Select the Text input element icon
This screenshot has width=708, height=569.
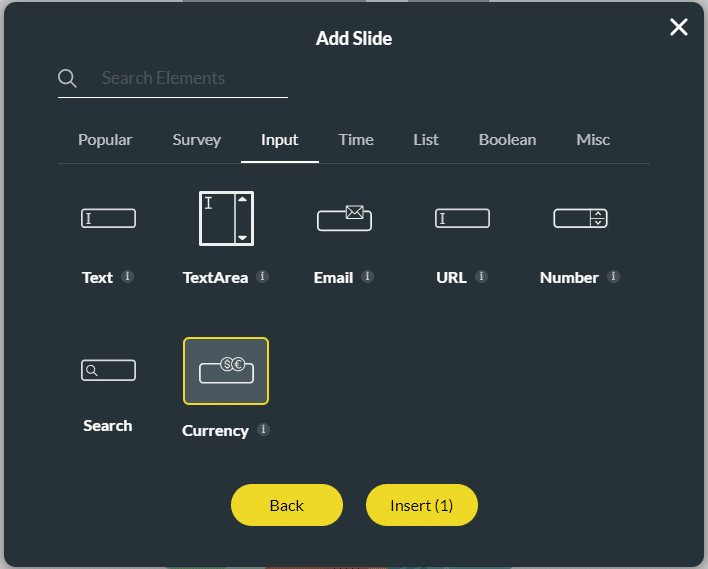tap(108, 218)
